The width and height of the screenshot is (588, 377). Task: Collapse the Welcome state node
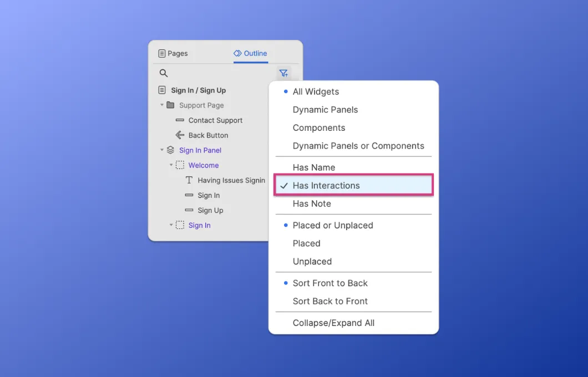pos(171,165)
